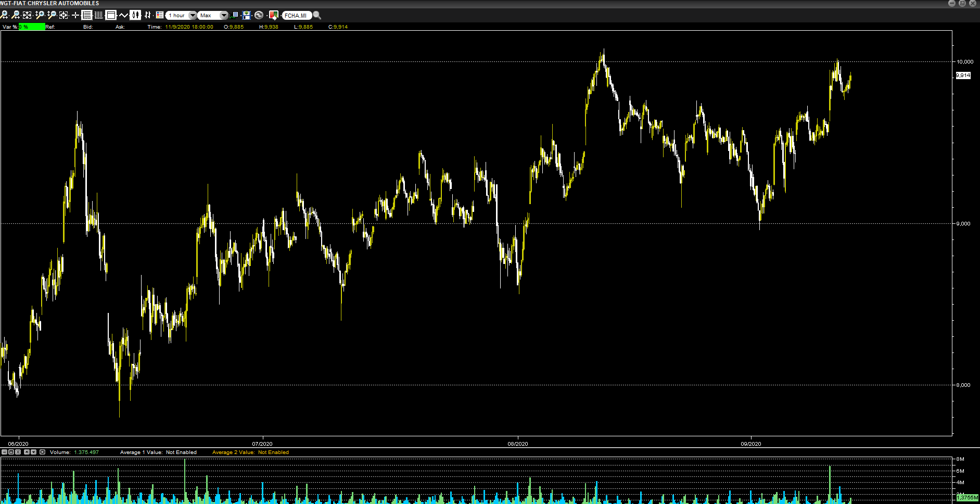
Task: Toggle vertical grid lines button
Action: (x=98, y=15)
